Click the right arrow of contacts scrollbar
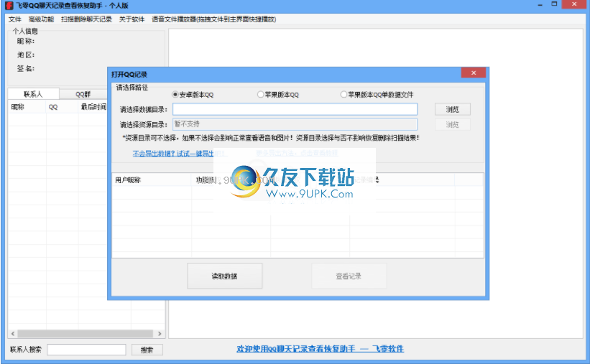Image resolution: width=590 pixels, height=364 pixels. point(160,334)
